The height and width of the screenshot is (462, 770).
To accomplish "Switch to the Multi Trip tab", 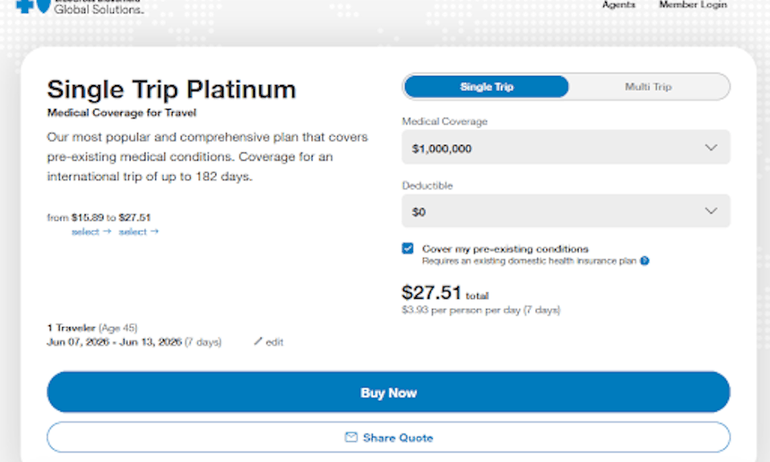I will click(648, 87).
